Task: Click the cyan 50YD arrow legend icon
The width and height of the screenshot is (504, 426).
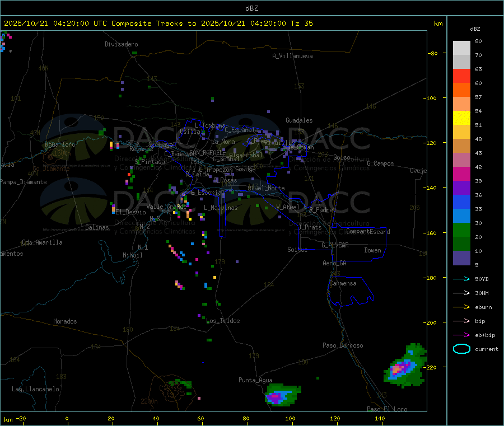Action: click(x=461, y=279)
